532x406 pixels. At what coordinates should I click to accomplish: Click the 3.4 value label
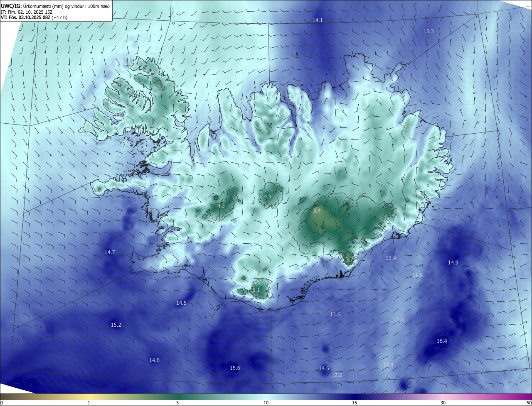click(317, 211)
